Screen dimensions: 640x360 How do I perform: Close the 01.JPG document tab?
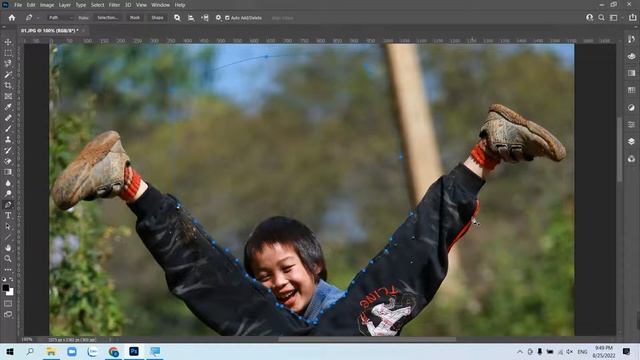coord(83,31)
